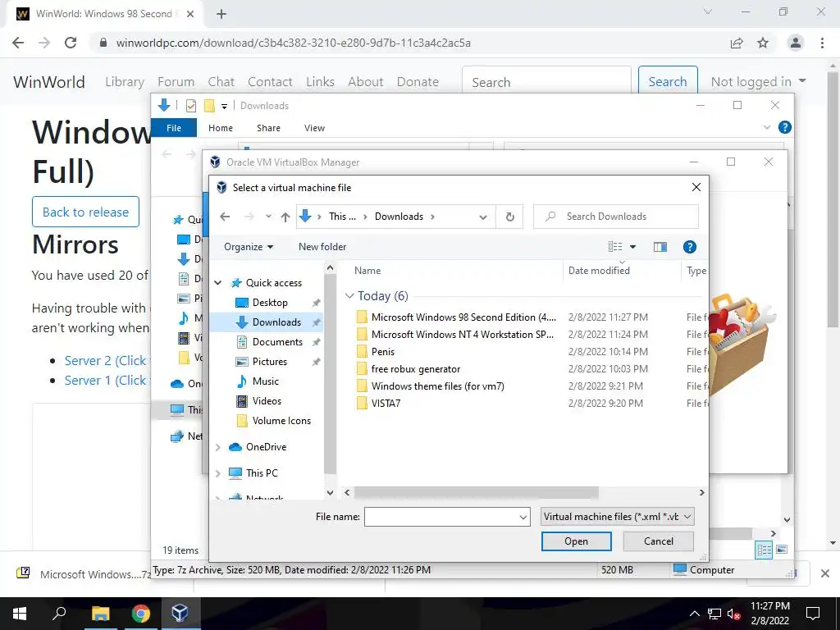The image size is (840, 630).
Task: Select Documents in navigation pane
Action: coord(277,342)
